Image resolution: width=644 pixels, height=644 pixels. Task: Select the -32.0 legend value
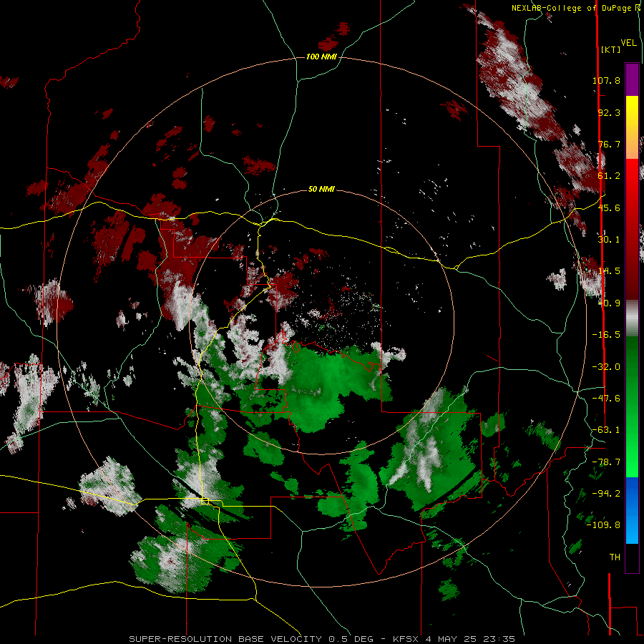(606, 367)
